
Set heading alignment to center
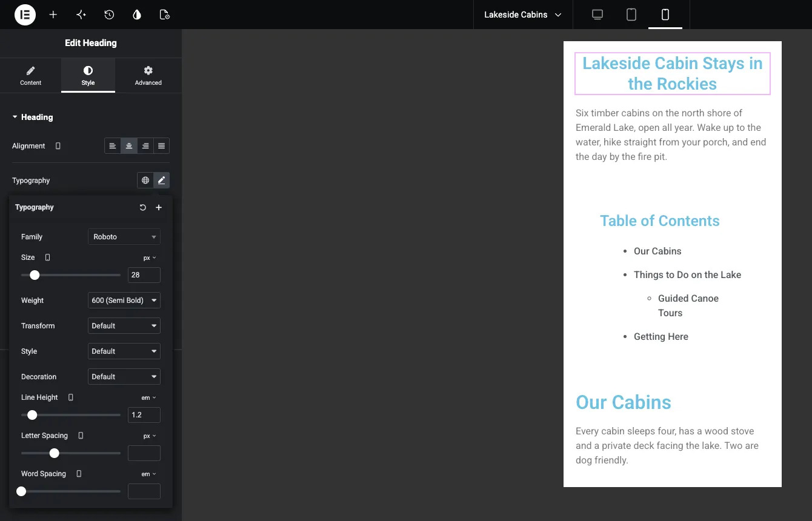129,146
